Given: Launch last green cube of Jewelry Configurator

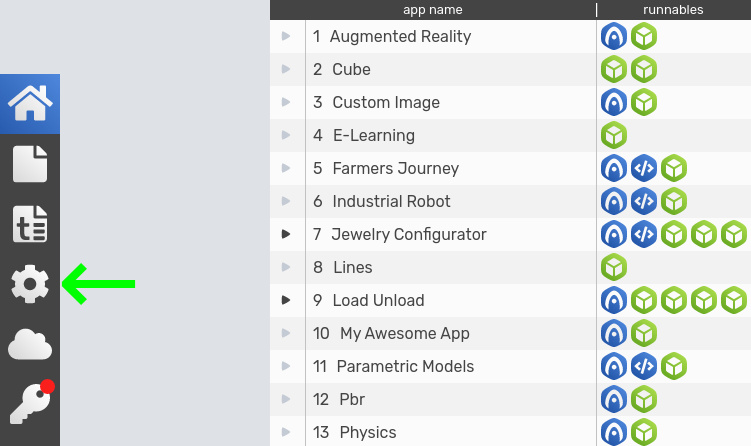Looking at the screenshot, I should 734,234.
